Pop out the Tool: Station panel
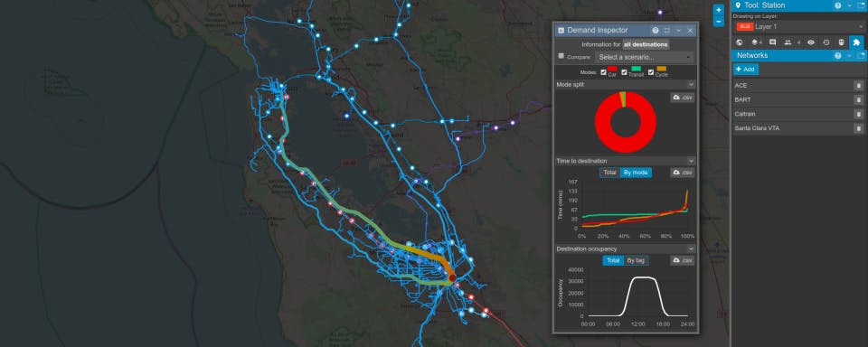Image resolution: width=868 pixels, height=347 pixels. point(861,5)
